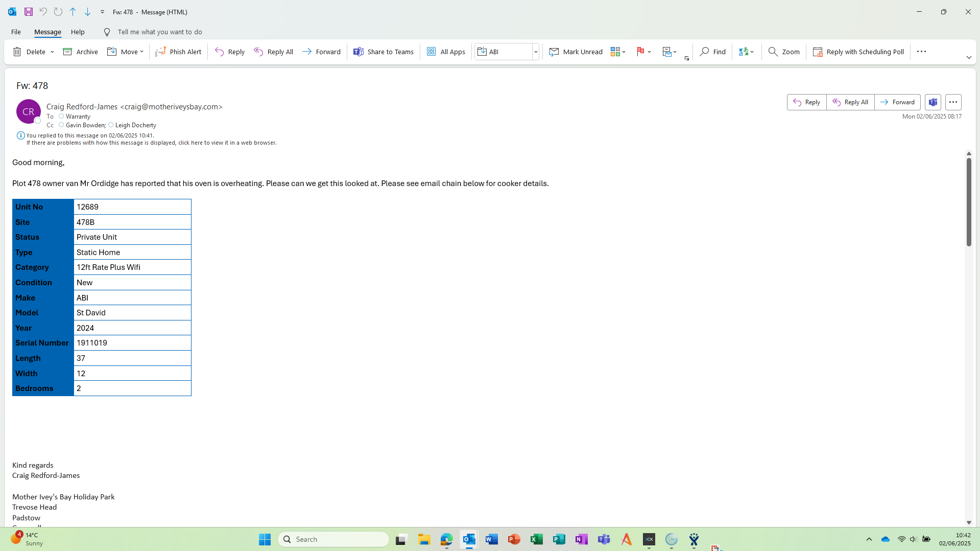
Task: Mark the message as Unread
Action: pyautogui.click(x=576, y=52)
